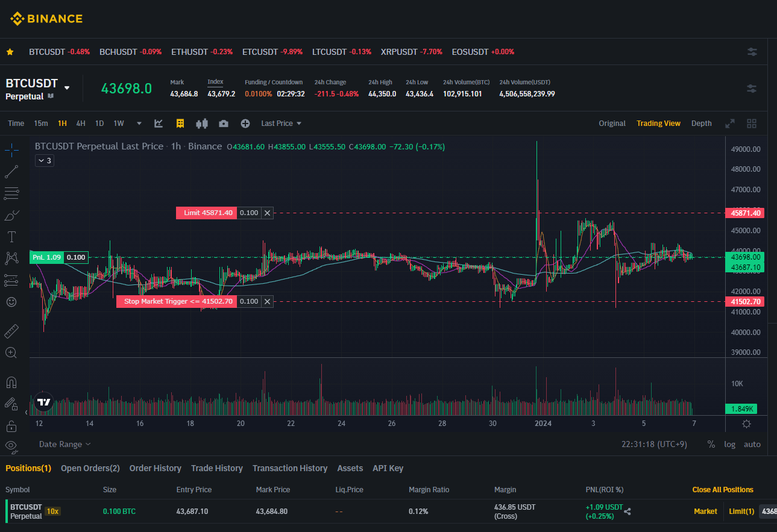
Task: Switch to Depth chart view
Action: (x=701, y=124)
